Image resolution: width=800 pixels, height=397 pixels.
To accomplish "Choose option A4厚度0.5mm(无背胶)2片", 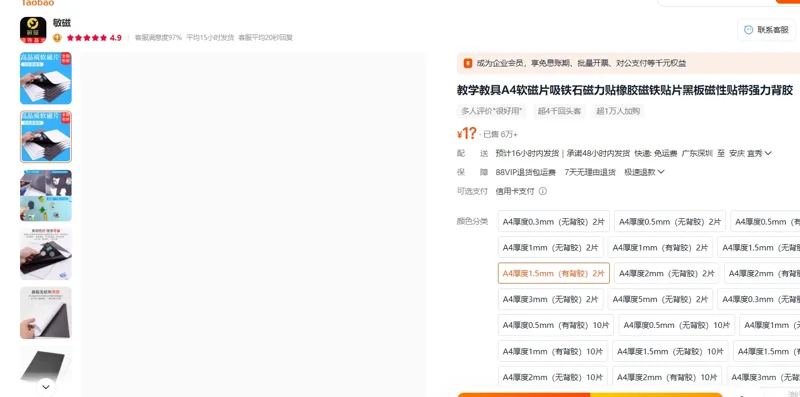I will (x=670, y=221).
